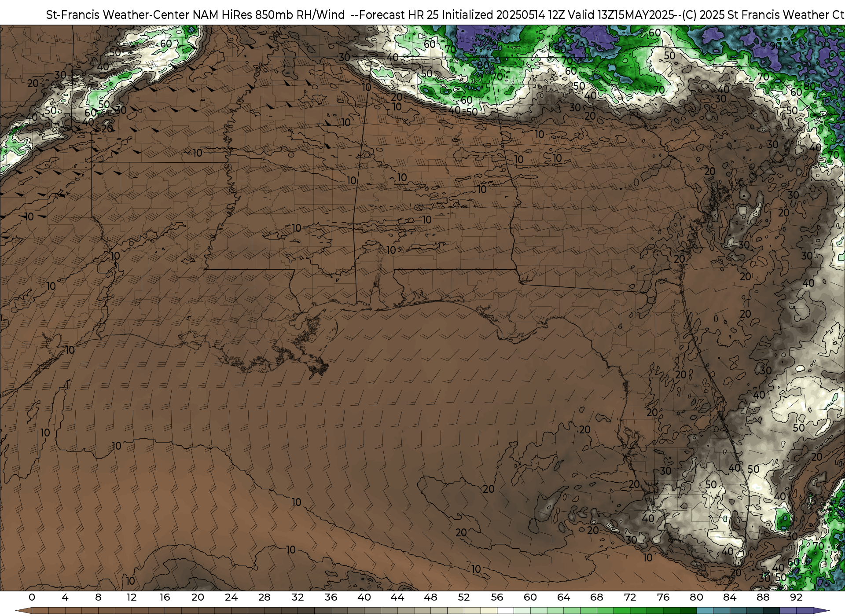Screen dimensions: 845x616
Task: Click the '(C) 2025 St Francis Weather Ct' copyright text
Action: point(763,15)
